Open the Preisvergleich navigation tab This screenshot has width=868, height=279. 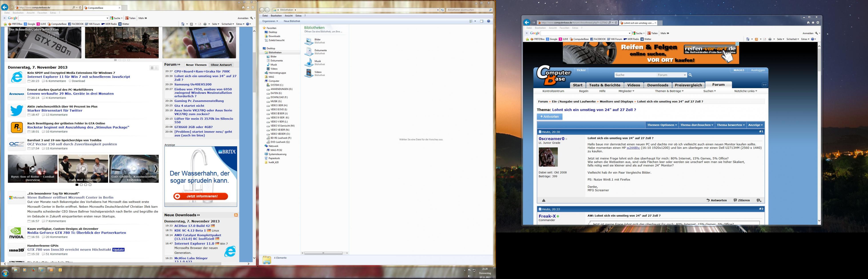point(688,85)
